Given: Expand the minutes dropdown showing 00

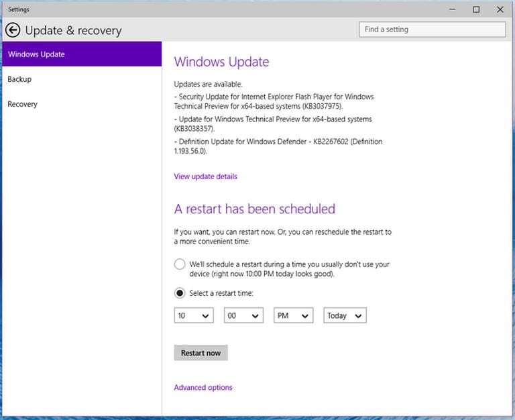Looking at the screenshot, I should (243, 315).
